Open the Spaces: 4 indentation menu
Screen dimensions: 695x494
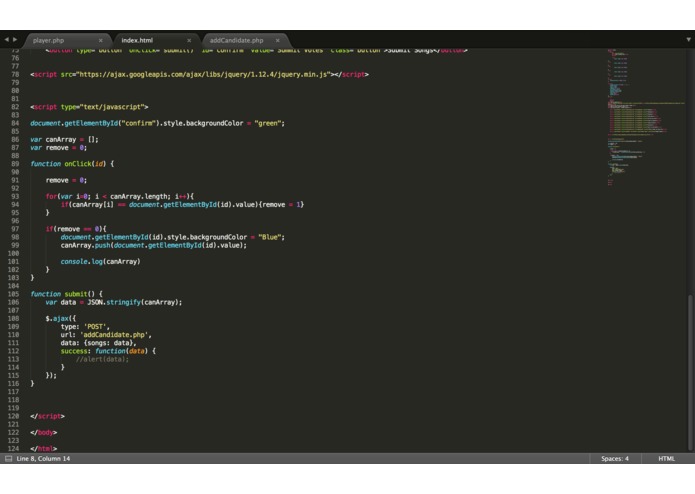click(614, 459)
